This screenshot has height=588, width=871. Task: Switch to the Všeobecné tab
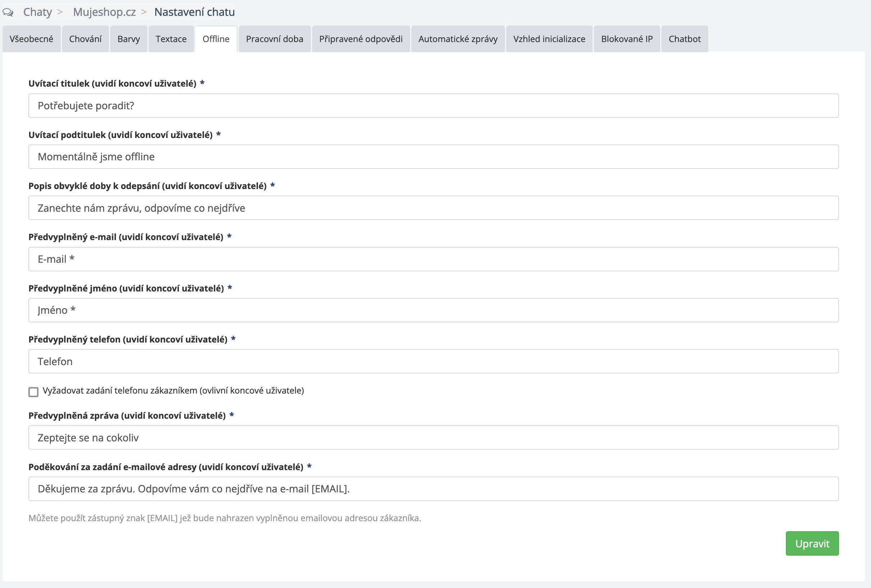pos(32,39)
